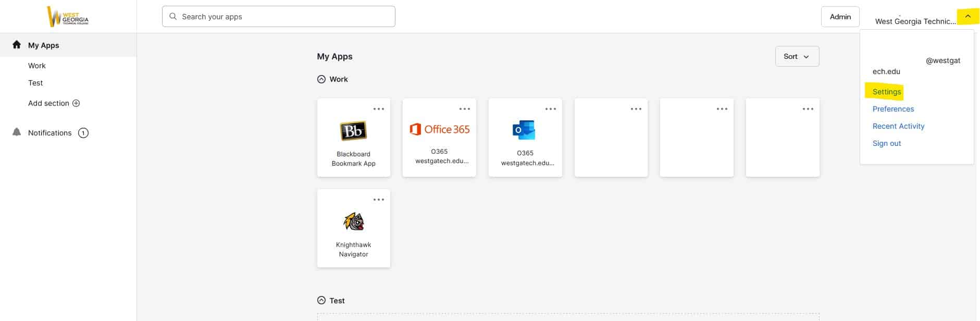
Task: Open the Knighthawk Navigator app icon
Action: [x=354, y=221]
